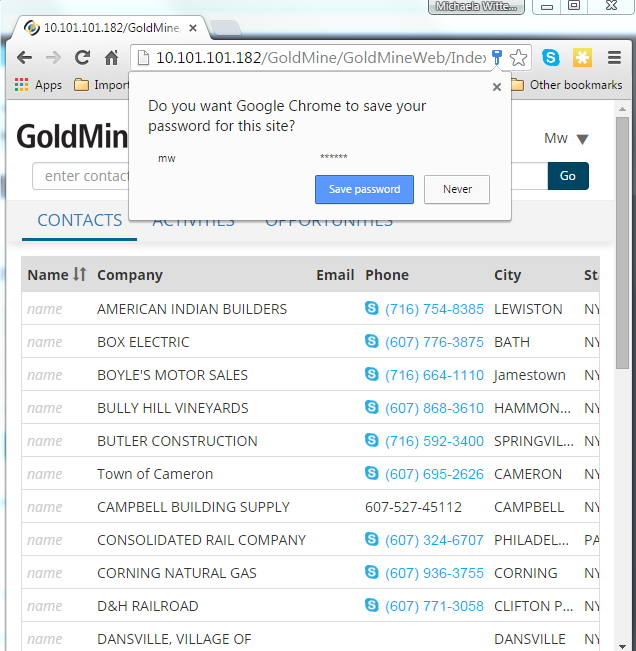Close the save password popup

[497, 87]
